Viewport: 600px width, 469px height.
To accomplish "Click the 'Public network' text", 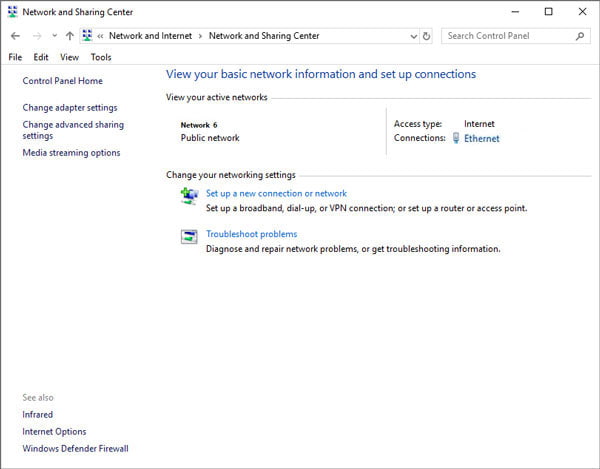I will (x=210, y=138).
